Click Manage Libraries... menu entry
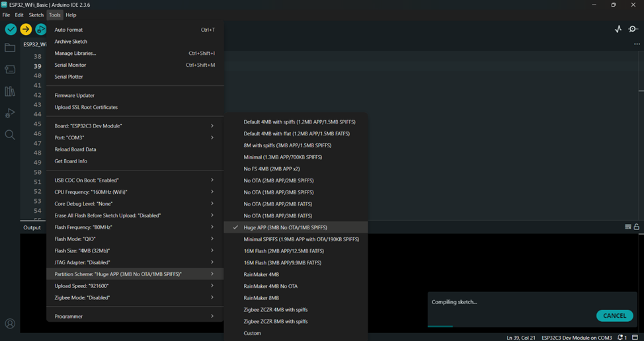Image resolution: width=644 pixels, height=341 pixels. (x=135, y=54)
